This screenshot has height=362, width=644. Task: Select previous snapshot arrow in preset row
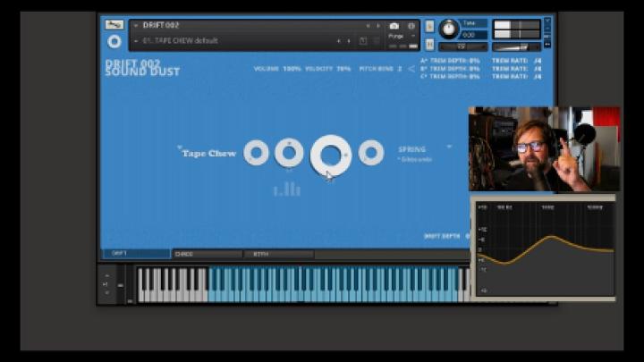[338, 41]
